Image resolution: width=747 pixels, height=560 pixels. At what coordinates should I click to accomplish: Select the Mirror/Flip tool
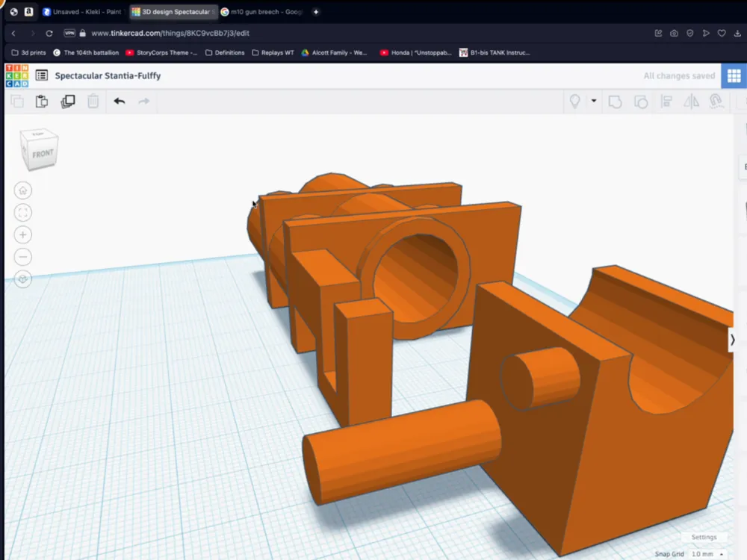click(x=691, y=101)
